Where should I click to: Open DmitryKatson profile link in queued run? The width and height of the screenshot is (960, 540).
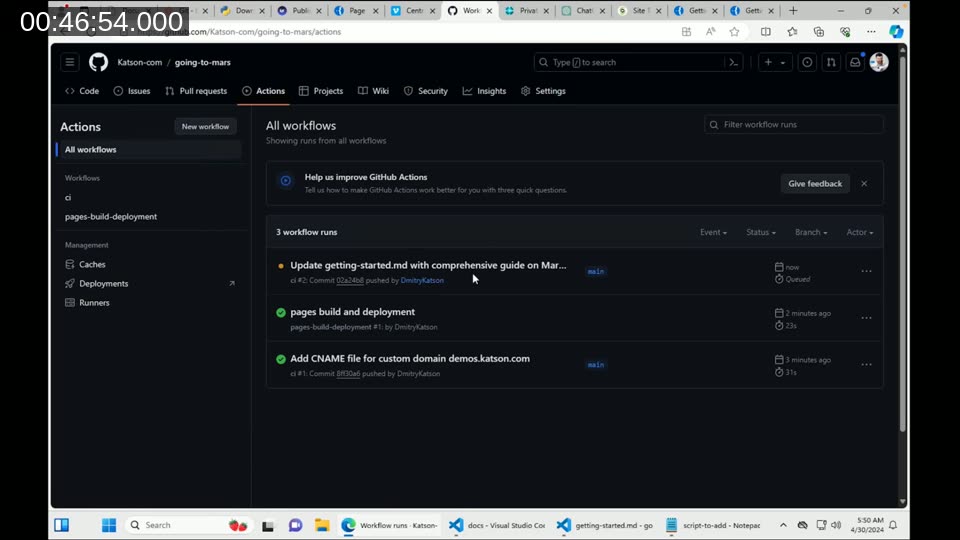click(422, 280)
